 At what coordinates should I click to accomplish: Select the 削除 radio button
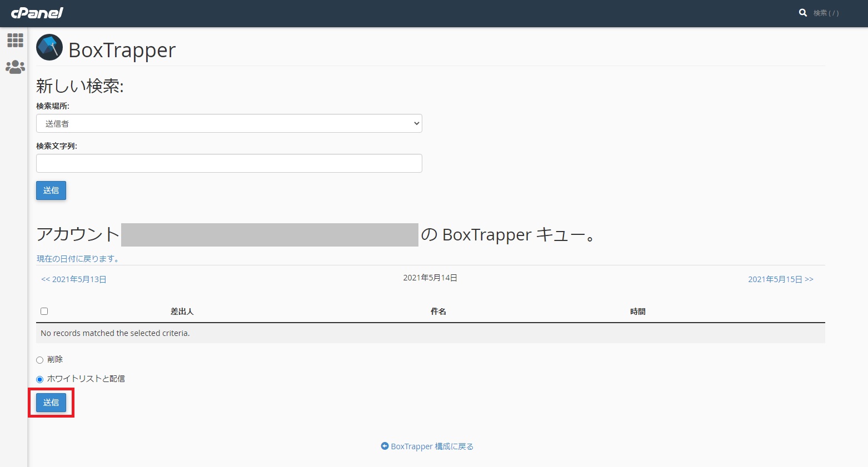(39, 360)
